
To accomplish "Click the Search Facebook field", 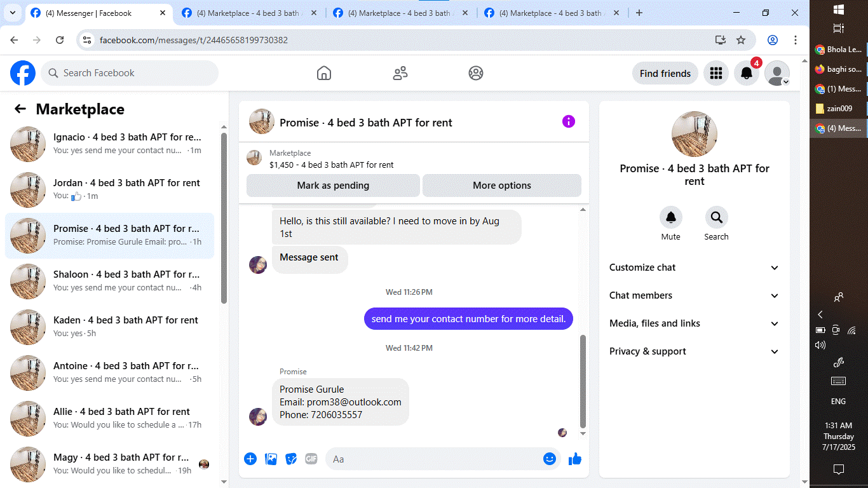I will tap(130, 73).
